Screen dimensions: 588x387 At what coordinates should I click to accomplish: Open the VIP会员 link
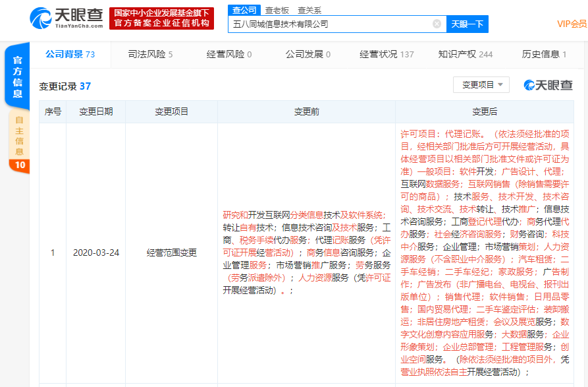tap(572, 24)
